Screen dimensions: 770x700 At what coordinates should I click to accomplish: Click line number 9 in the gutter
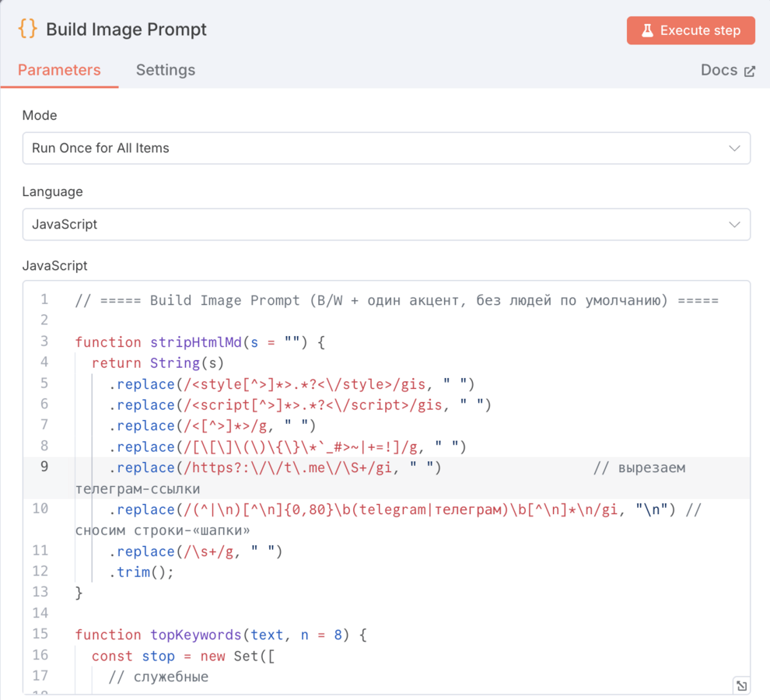pyautogui.click(x=44, y=467)
